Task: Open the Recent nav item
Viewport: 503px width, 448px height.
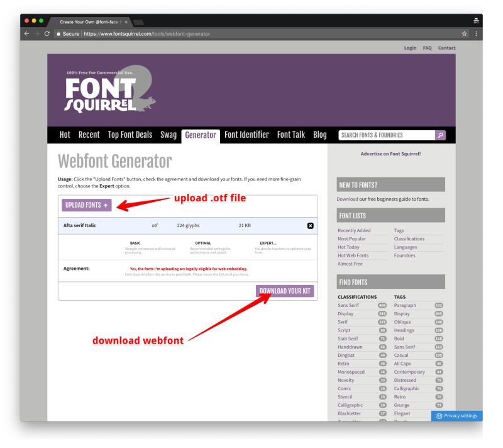Action: click(89, 135)
